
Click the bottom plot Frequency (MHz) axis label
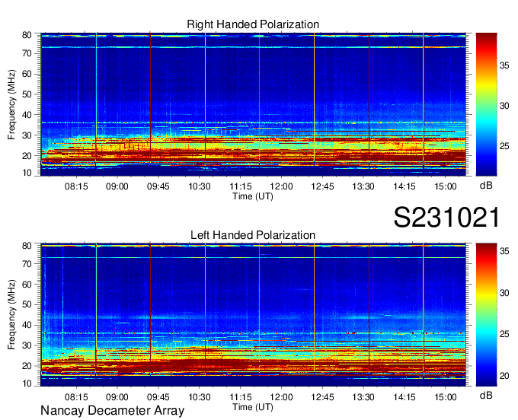pyautogui.click(x=11, y=315)
